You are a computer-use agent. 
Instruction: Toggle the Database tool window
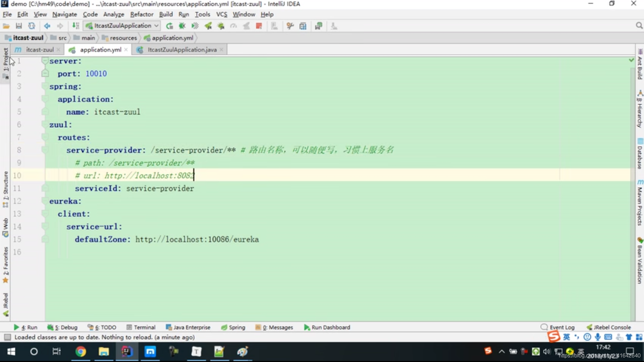pyautogui.click(x=640, y=154)
